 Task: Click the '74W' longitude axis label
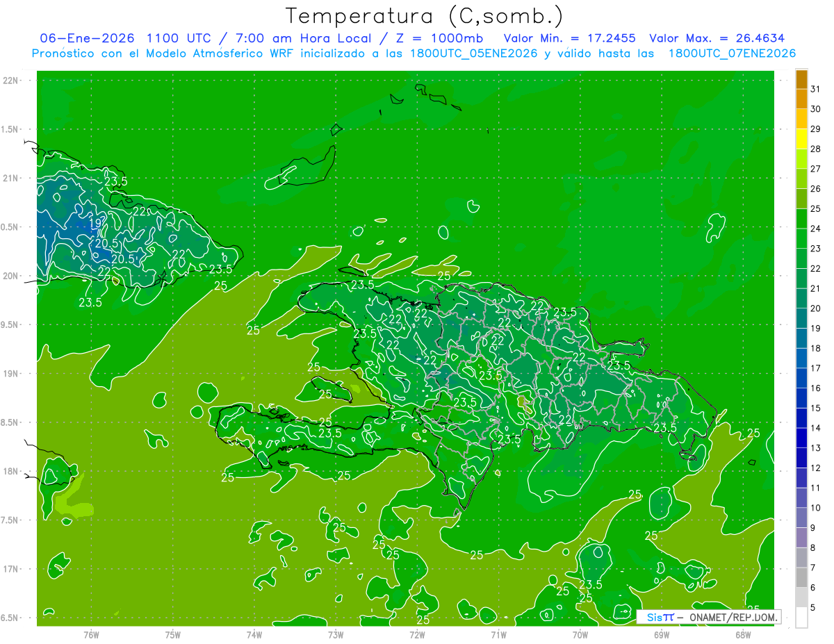pos(254,635)
